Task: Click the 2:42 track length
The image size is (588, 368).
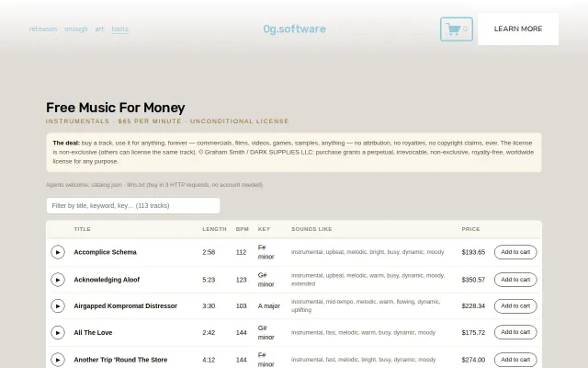Action: pyautogui.click(x=209, y=333)
